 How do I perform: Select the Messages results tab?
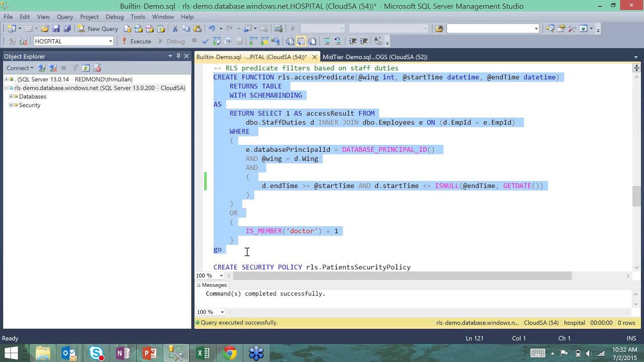point(211,285)
